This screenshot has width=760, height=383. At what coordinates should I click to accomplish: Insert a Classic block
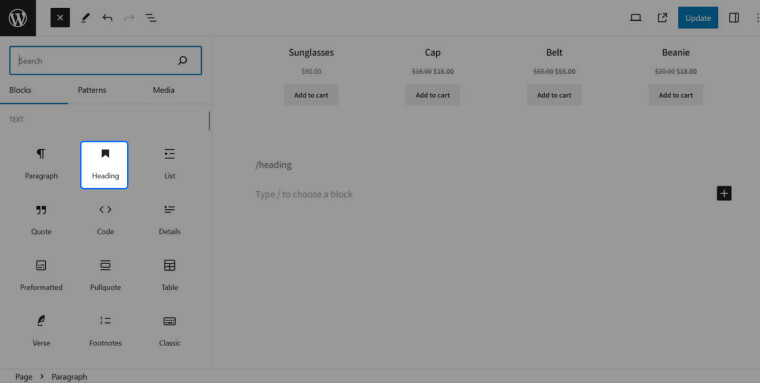click(x=169, y=332)
